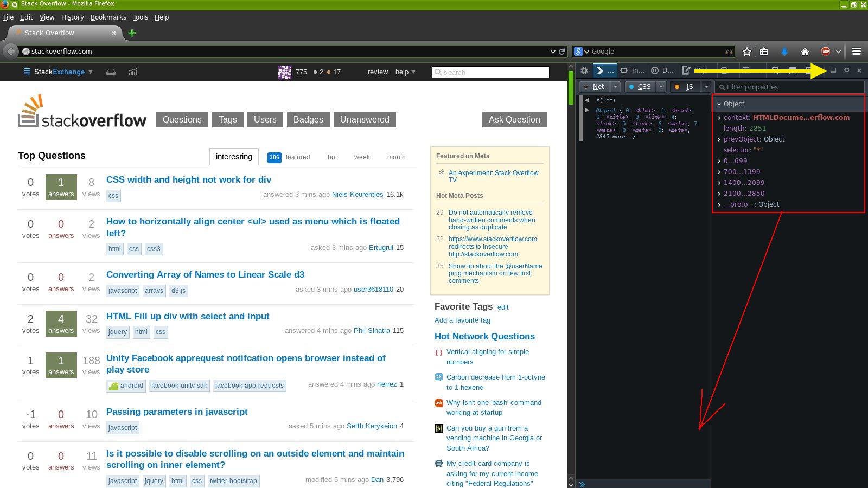Image resolution: width=868 pixels, height=488 pixels.
Task: Open the History menu
Action: [x=72, y=17]
